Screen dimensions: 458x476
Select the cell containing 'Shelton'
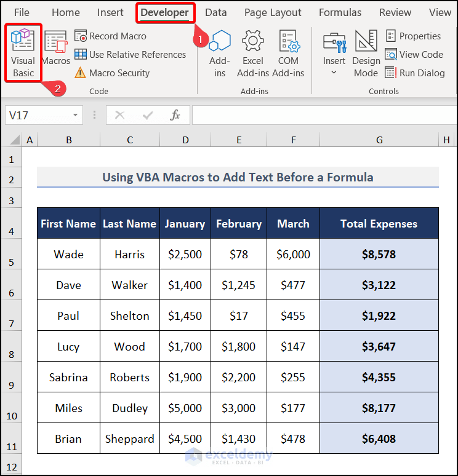click(x=130, y=315)
